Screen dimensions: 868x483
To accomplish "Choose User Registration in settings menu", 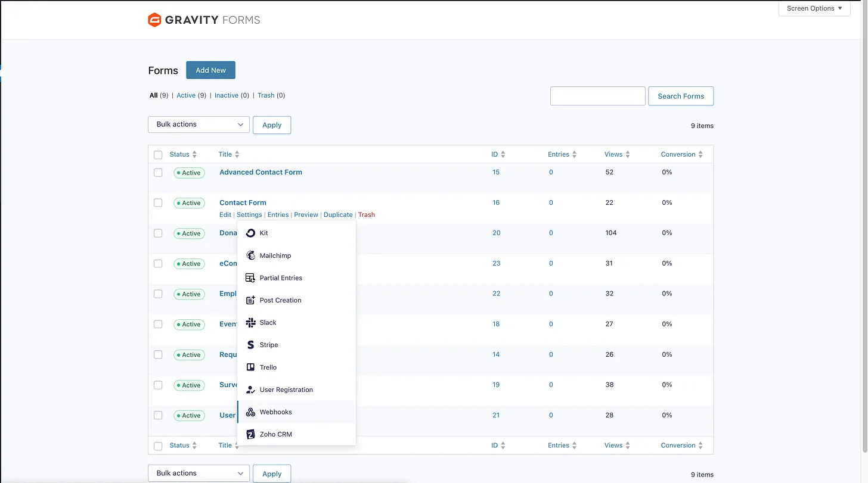I will tap(286, 389).
